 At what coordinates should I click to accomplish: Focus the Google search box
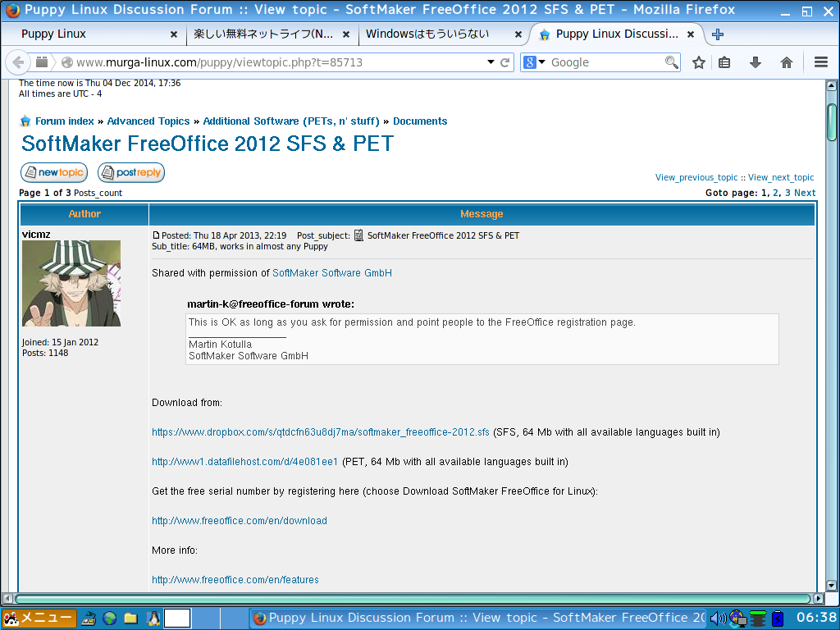pos(605,62)
